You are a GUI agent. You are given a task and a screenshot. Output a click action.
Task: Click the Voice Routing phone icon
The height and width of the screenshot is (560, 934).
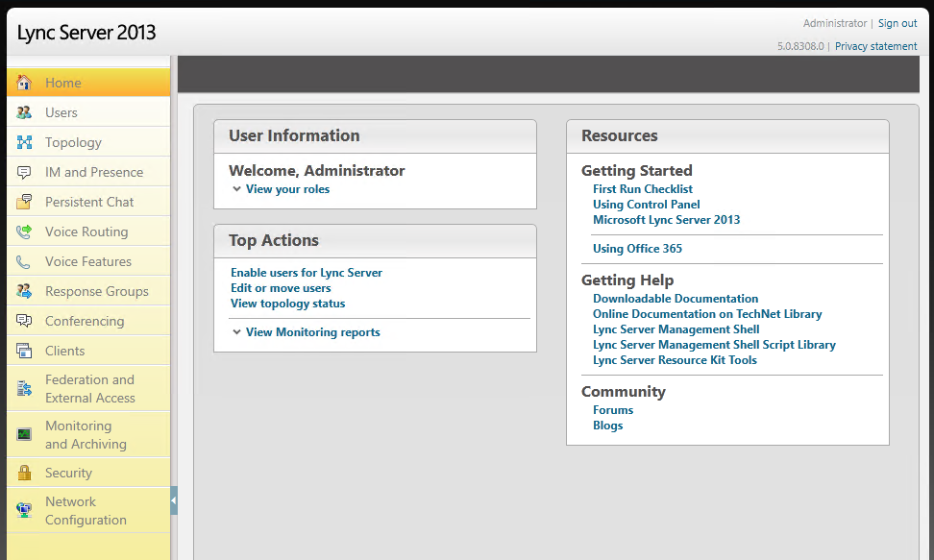coord(24,231)
